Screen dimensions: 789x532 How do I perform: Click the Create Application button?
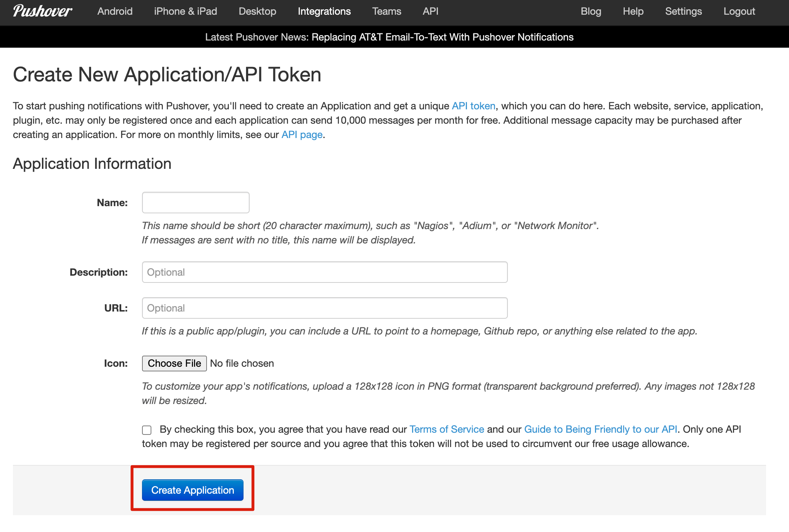(x=193, y=490)
